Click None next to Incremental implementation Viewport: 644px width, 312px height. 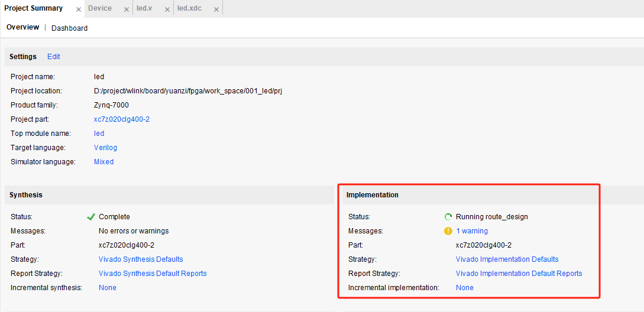[x=465, y=288]
